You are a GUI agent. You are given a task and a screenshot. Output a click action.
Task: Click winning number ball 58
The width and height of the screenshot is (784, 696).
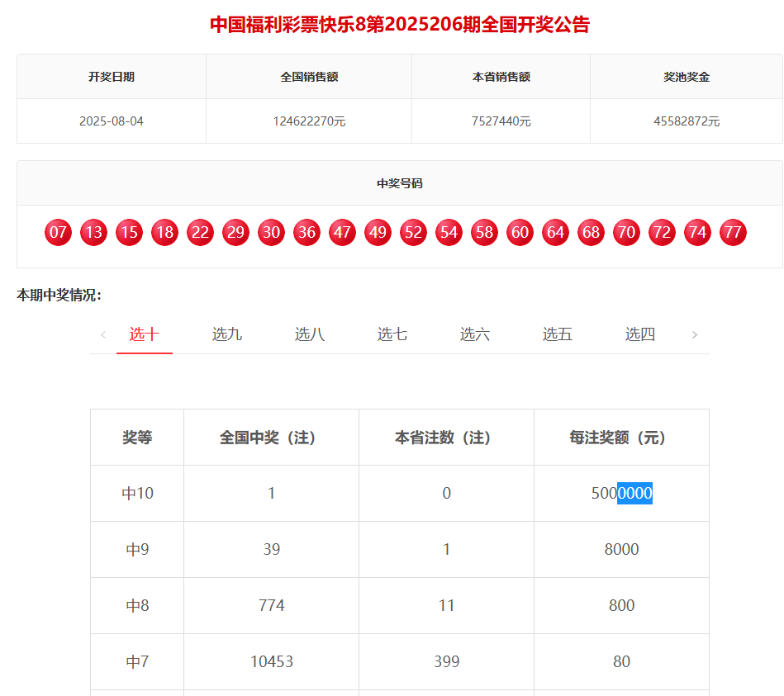click(x=484, y=232)
